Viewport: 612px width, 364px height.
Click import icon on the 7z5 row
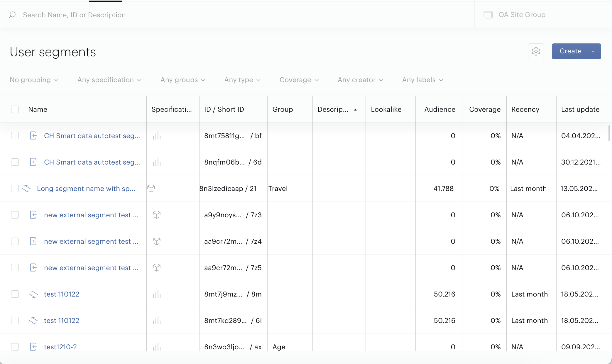(x=33, y=268)
